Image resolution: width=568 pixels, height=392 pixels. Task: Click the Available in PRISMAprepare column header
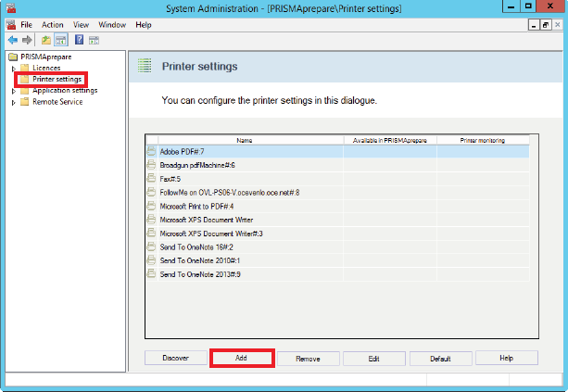click(390, 140)
